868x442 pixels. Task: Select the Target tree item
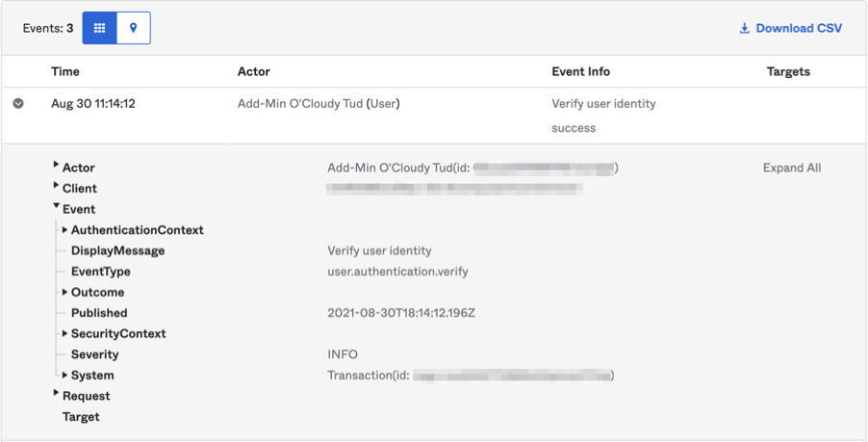[81, 417]
